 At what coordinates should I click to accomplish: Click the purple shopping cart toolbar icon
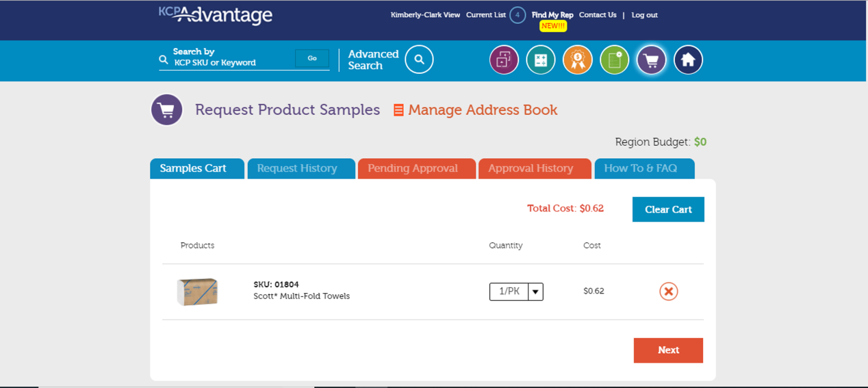(652, 60)
